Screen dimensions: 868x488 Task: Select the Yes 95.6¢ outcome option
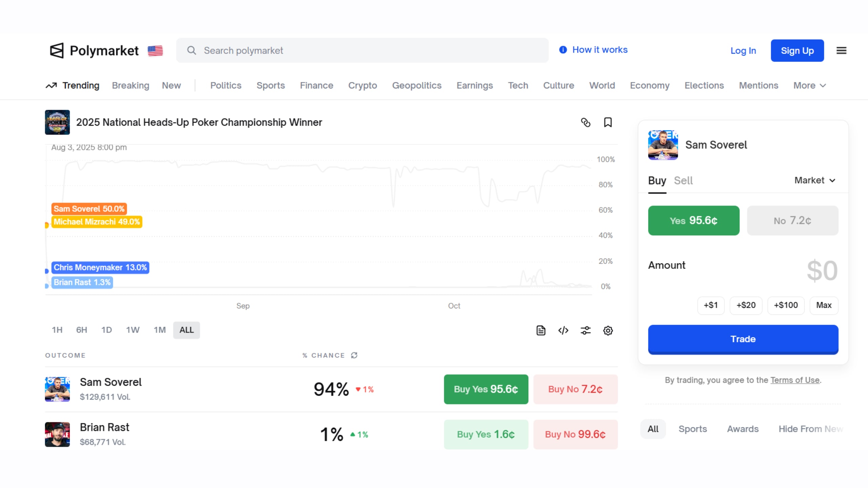coord(693,221)
